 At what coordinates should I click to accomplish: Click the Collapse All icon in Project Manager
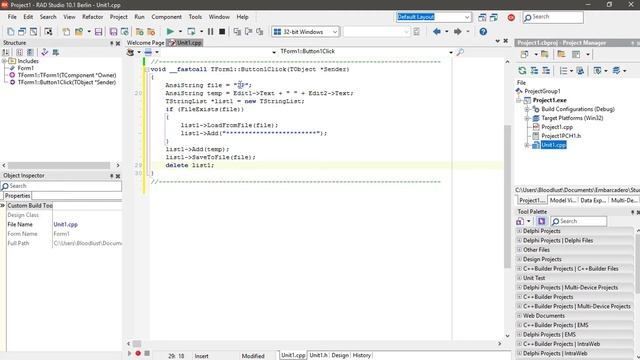click(546, 71)
